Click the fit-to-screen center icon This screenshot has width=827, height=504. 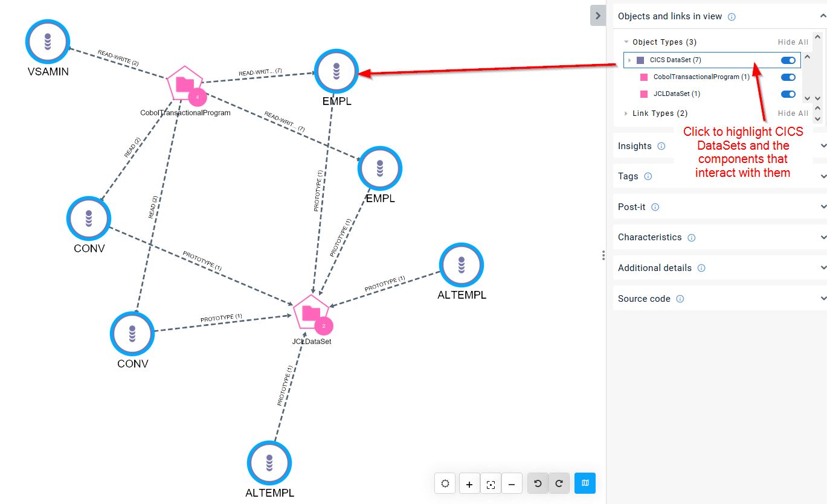(491, 483)
